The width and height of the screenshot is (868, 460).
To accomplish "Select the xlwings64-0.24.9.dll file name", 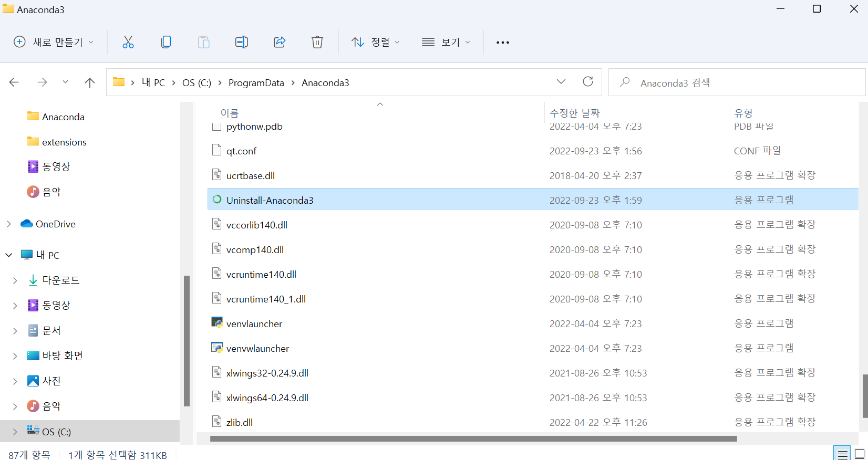I will tap(267, 398).
